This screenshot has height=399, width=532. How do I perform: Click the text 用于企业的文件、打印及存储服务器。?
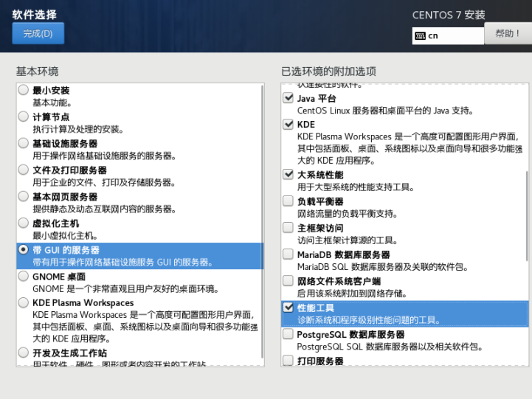104,182
